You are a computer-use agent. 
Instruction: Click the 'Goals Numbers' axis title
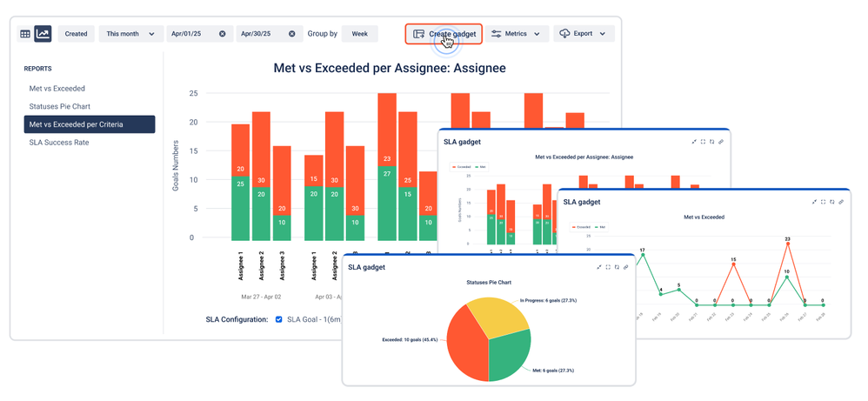point(176,165)
